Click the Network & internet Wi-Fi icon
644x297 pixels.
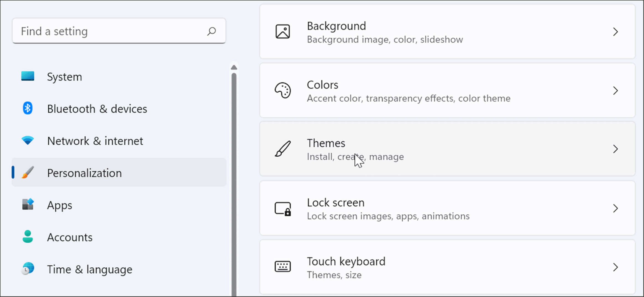27,140
